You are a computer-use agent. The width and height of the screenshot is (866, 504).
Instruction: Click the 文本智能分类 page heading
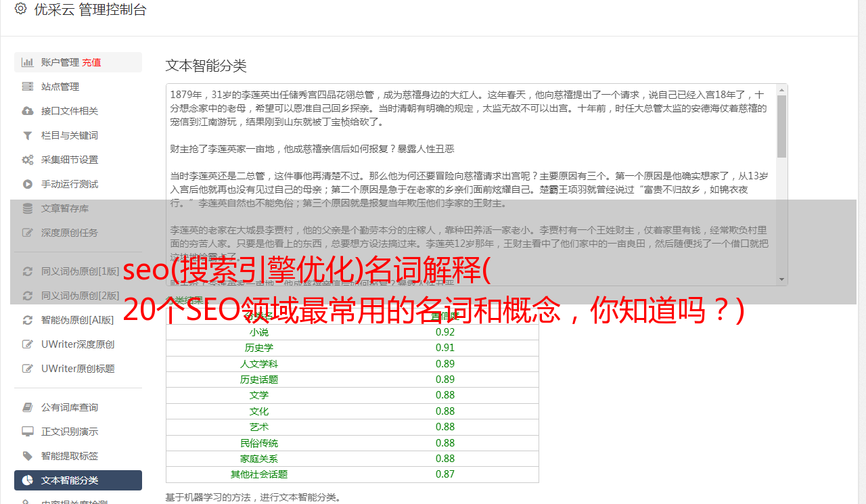206,66
